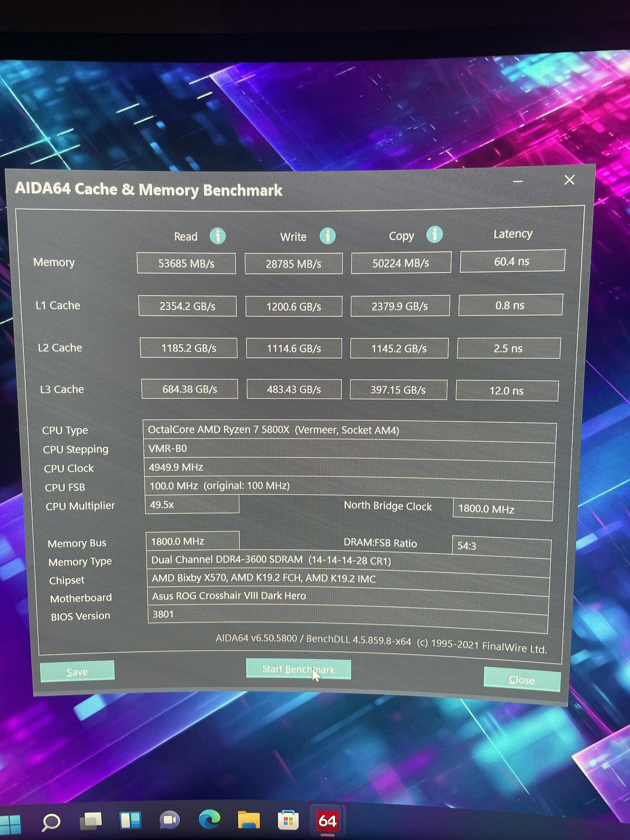630x840 pixels.
Task: Launch Microsoft Edge from taskbar
Action: [x=209, y=819]
